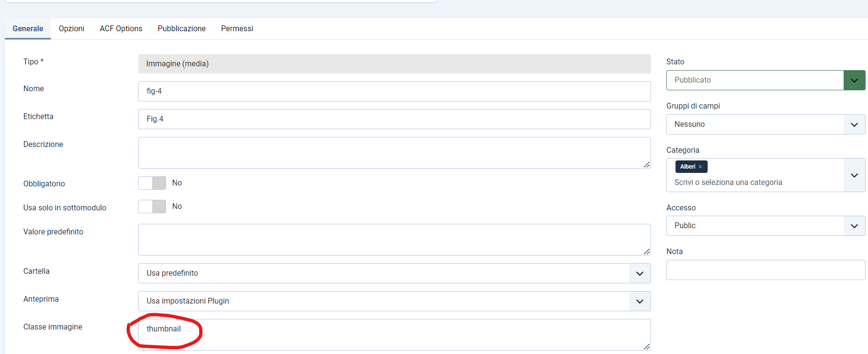Click the Gruppi di campi chevron
Screen dimensions: 868x354
(854, 124)
